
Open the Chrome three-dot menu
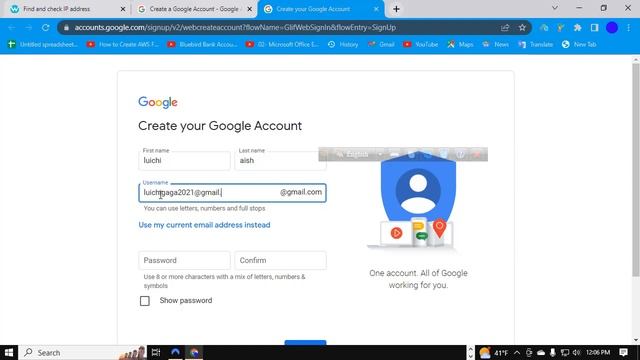629,28
